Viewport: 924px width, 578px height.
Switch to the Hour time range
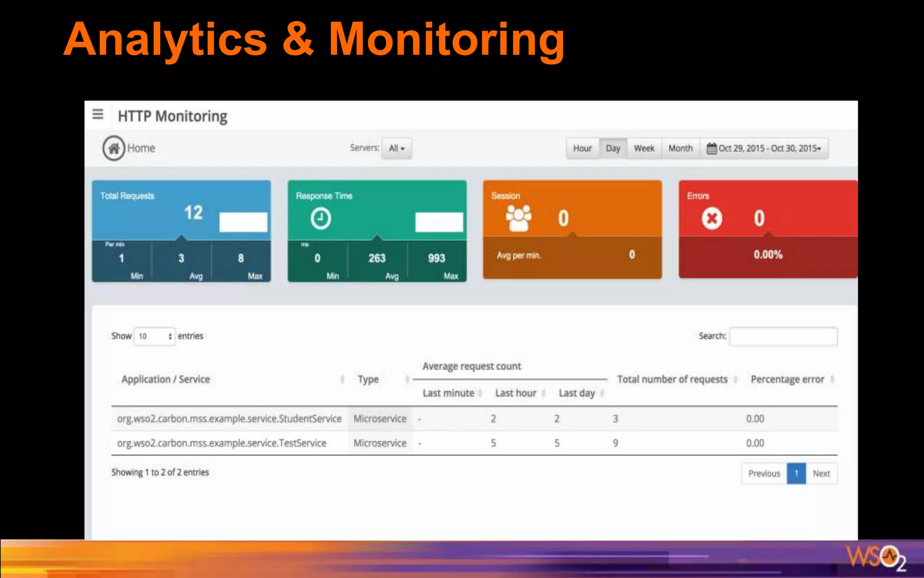pos(582,149)
